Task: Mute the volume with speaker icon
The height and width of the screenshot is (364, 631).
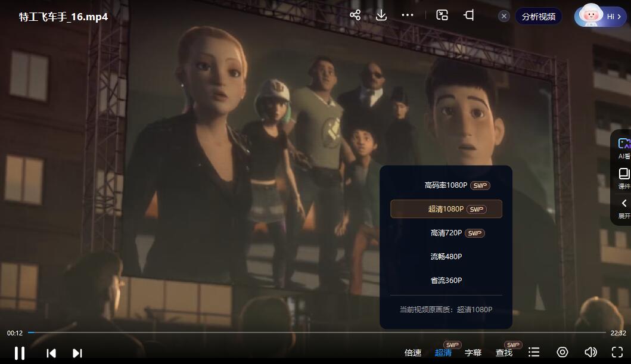Action: (590, 352)
